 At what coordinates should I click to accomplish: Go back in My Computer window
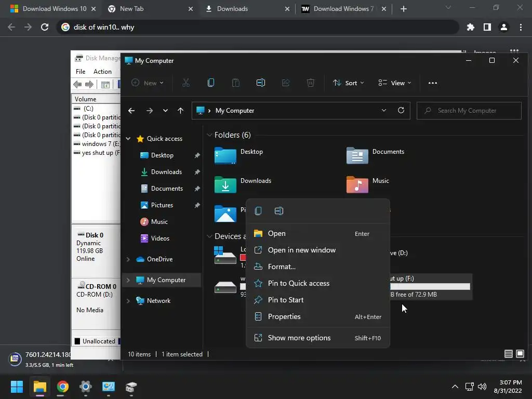131,111
